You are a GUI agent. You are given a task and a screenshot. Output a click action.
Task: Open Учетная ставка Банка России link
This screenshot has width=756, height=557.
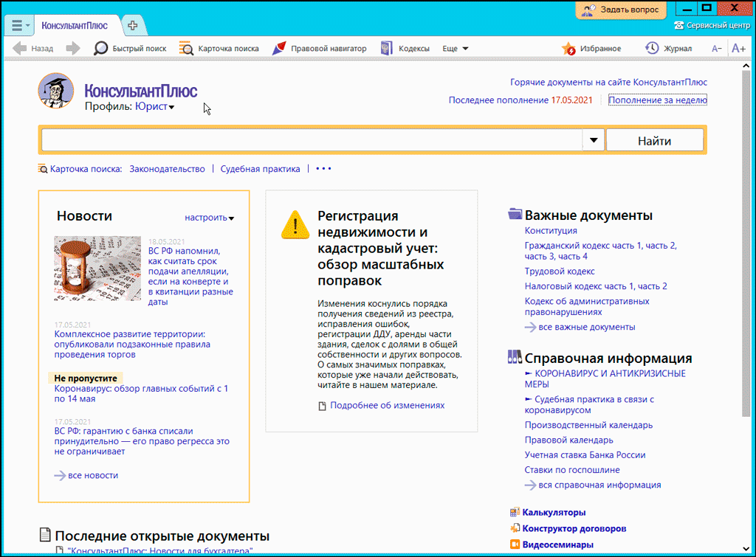[x=585, y=455]
